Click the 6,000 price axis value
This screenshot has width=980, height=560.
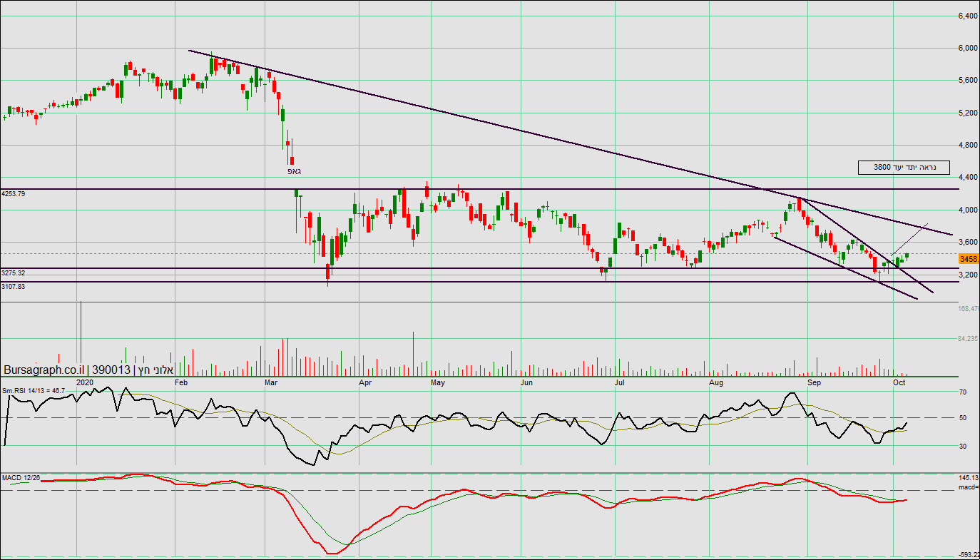pyautogui.click(x=968, y=49)
